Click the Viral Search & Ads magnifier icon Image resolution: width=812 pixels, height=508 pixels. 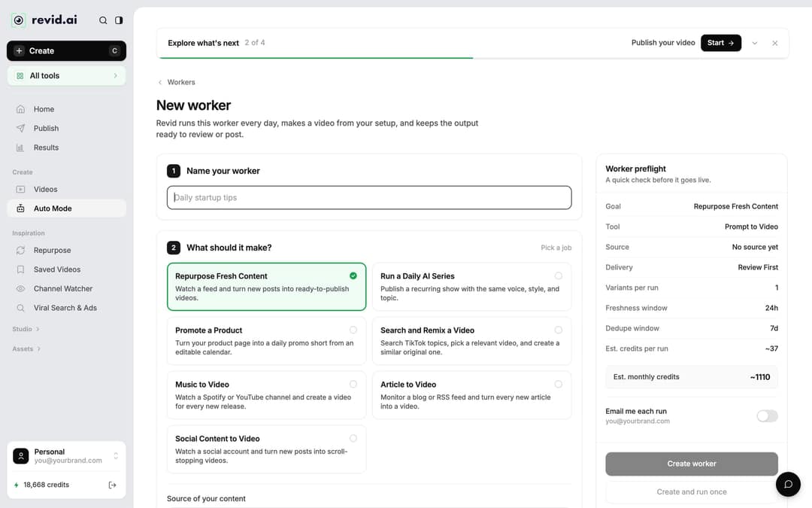pyautogui.click(x=20, y=308)
